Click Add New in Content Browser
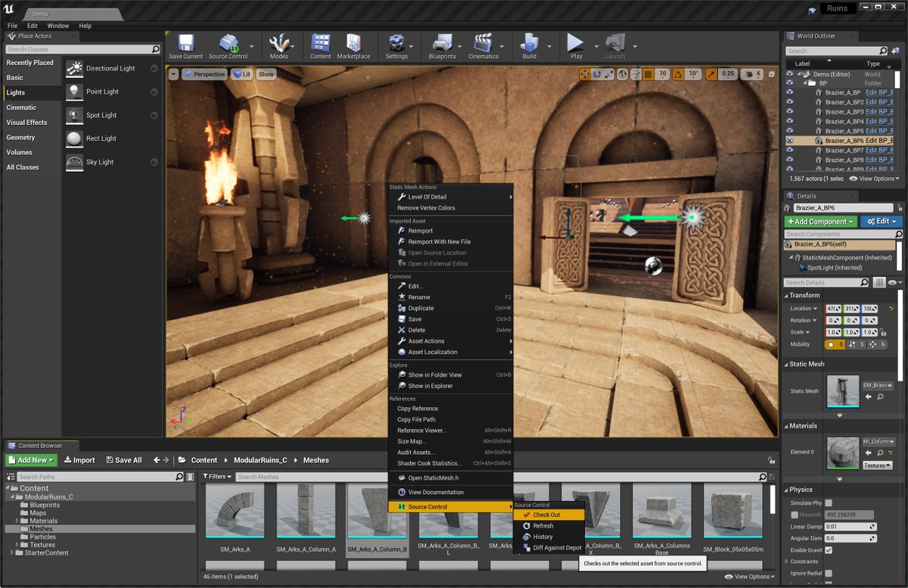Viewport: 908px width, 588px height. [x=31, y=460]
